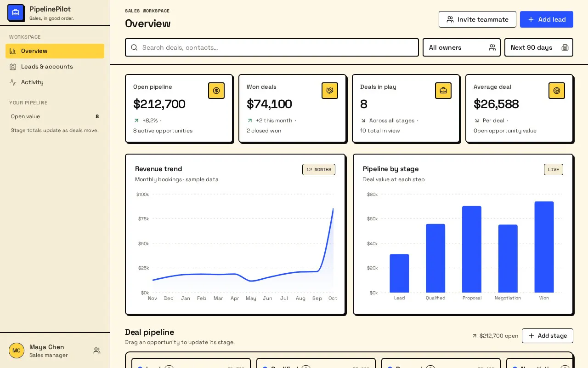Viewport: 588px width, 368px height.
Task: Open Leads & accounts section
Action: tap(55, 67)
